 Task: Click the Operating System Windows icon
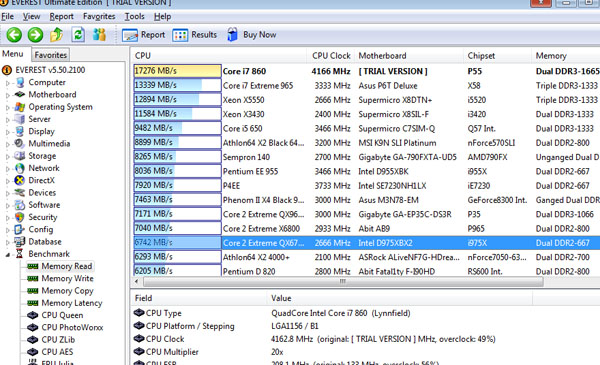click(20, 107)
